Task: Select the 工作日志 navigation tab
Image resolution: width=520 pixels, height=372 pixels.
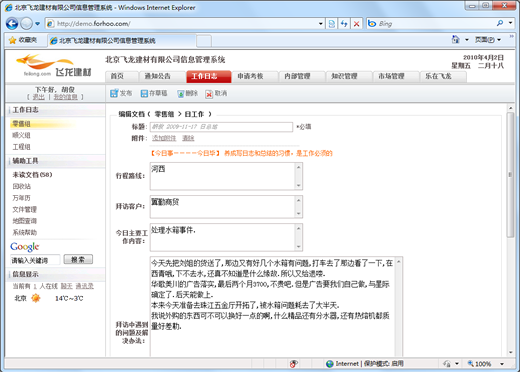Action: (x=208, y=76)
